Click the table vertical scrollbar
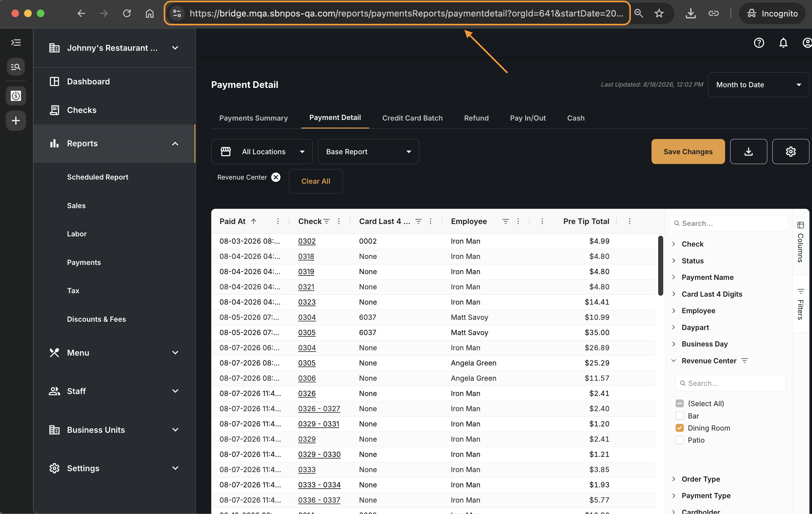The width and height of the screenshot is (812, 514). 661,266
